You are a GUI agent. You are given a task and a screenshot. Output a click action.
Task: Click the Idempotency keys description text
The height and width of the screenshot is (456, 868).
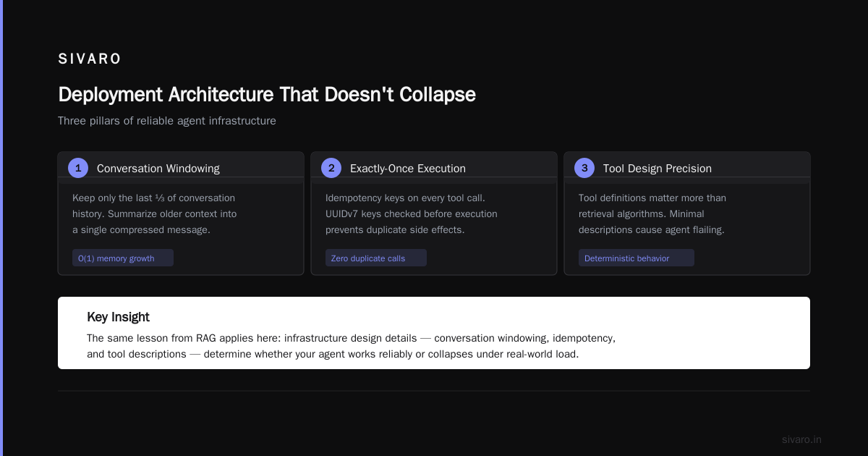point(412,214)
